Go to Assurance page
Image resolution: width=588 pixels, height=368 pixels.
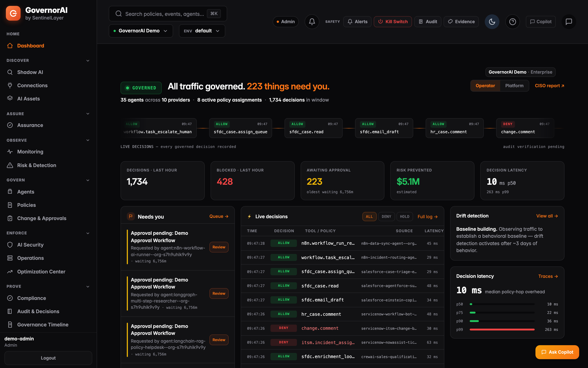[x=48, y=125]
